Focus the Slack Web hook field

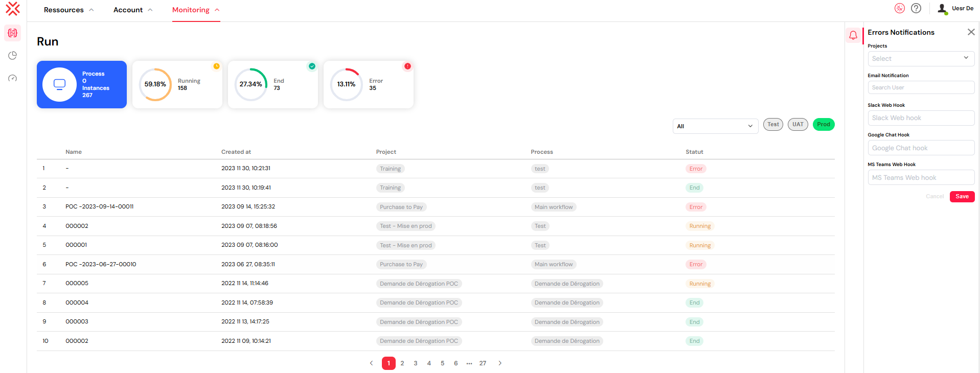[x=921, y=118]
